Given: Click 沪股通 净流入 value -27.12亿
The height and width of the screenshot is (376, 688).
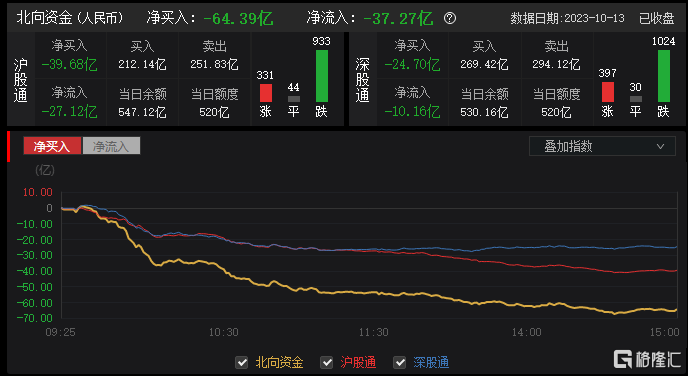Looking at the screenshot, I should coord(69,112).
